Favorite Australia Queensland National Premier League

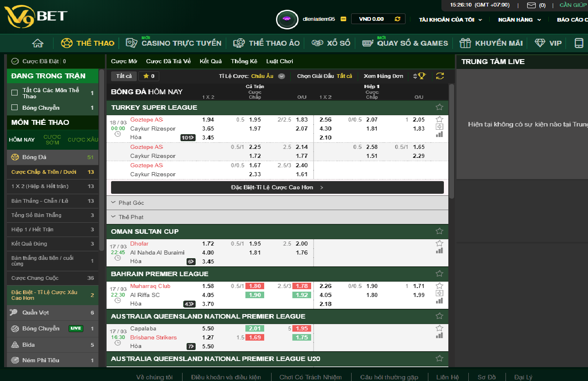coord(439,316)
